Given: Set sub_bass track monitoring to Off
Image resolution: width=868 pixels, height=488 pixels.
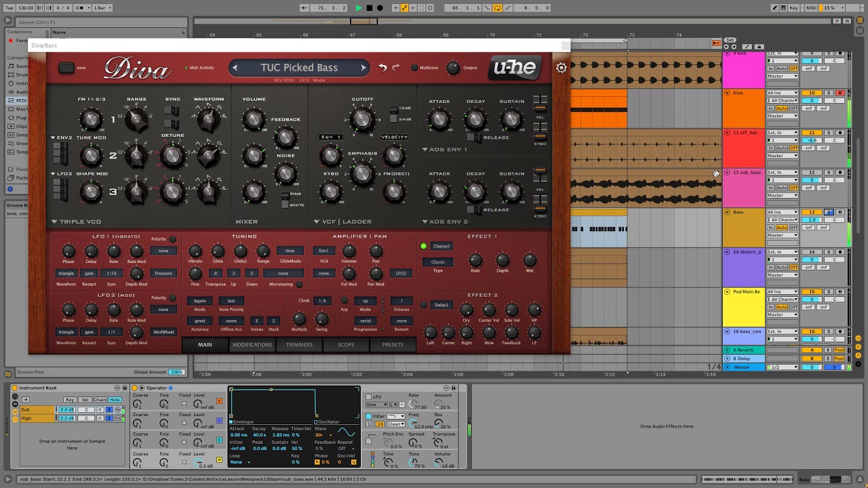Looking at the screenshot, I should point(794,188).
